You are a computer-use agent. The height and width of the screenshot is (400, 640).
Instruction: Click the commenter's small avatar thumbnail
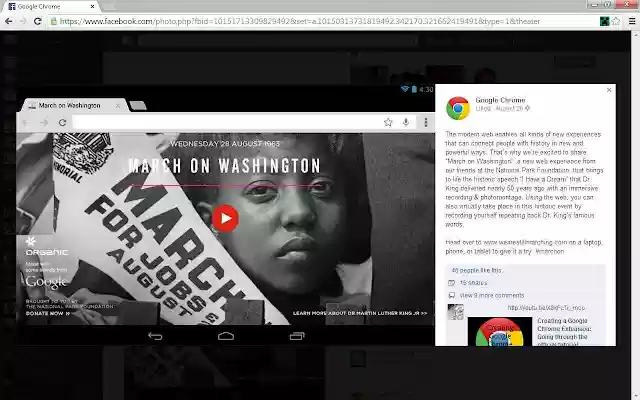tap(456, 312)
